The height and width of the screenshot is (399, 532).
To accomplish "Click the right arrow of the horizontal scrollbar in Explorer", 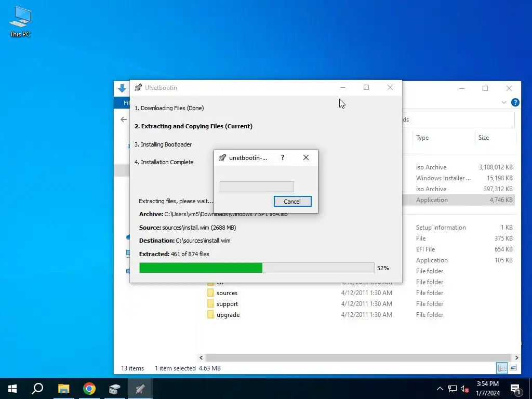I will tap(516, 357).
